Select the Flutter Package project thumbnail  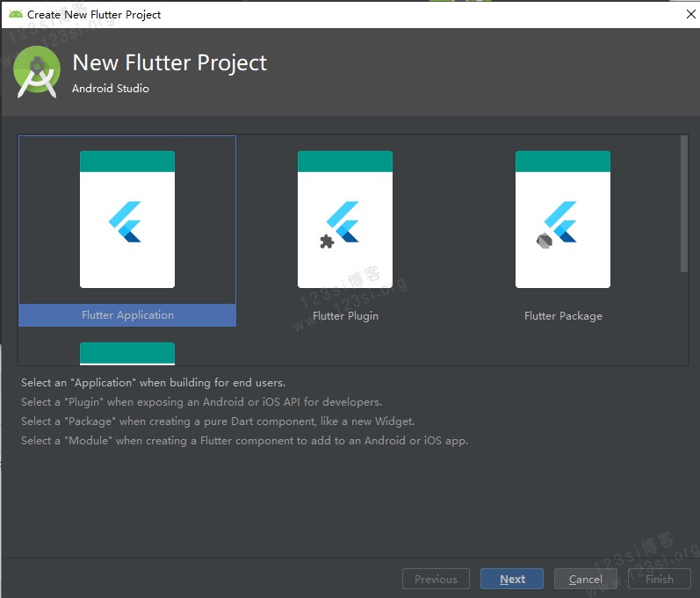[563, 220]
